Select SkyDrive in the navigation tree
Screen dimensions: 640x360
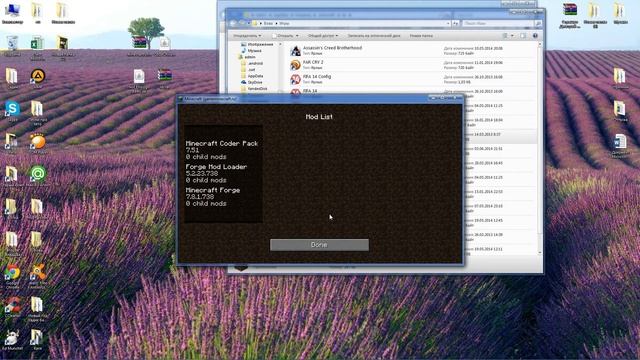point(252,82)
